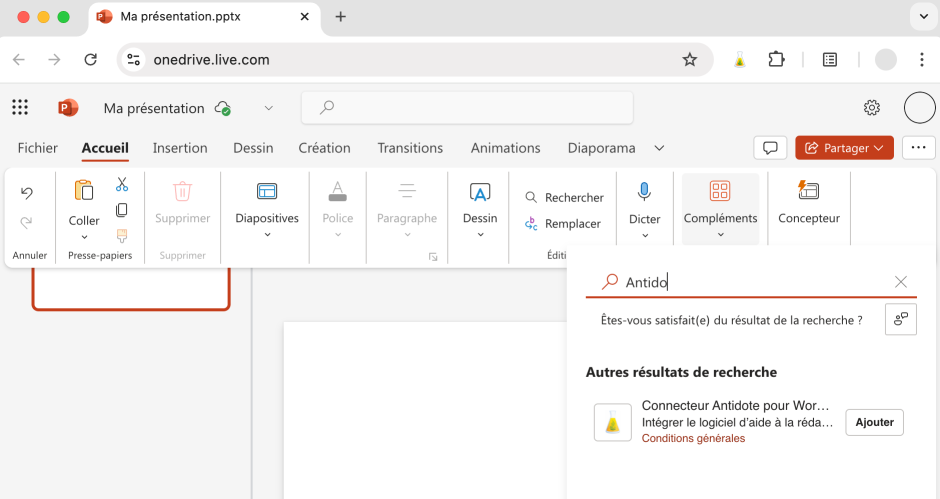
Task: Expand the presentation title chevron
Action: [268, 108]
